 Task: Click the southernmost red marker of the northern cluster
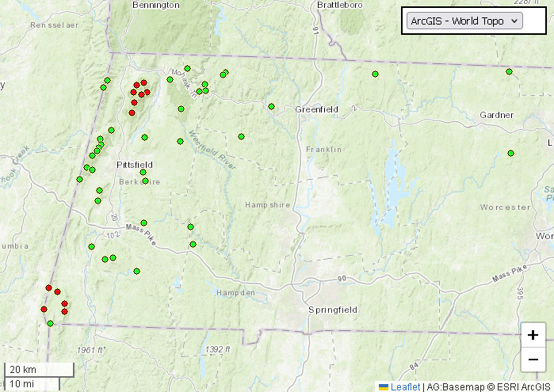point(132,113)
